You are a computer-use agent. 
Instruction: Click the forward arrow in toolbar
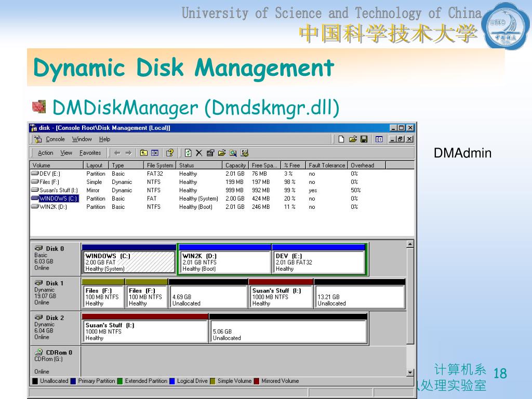[x=128, y=153]
